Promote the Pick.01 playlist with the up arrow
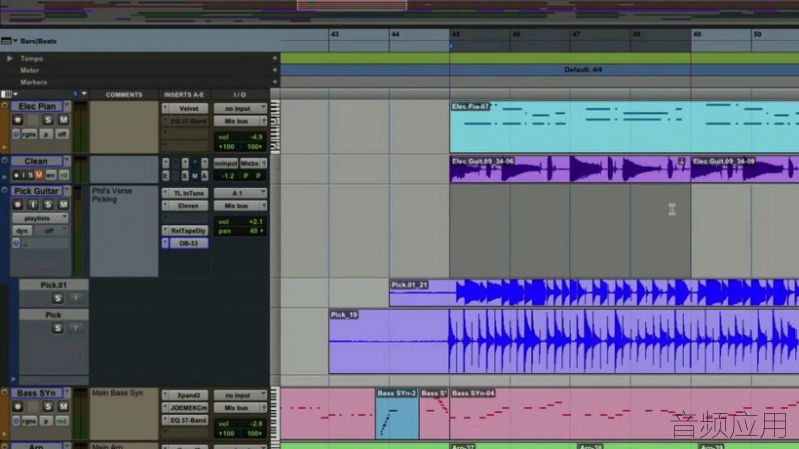The image size is (799, 449). (x=75, y=298)
